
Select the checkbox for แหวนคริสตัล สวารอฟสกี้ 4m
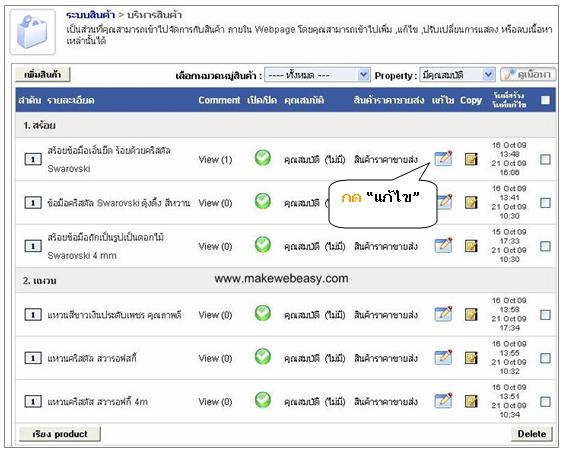point(546,402)
